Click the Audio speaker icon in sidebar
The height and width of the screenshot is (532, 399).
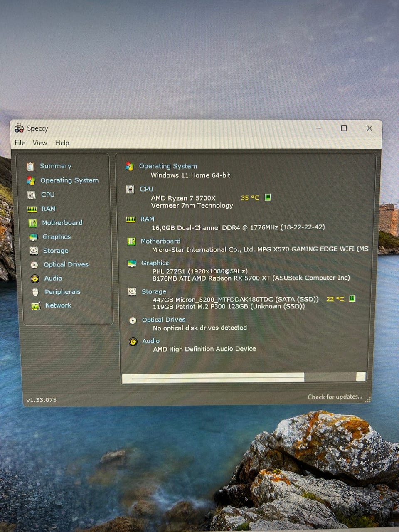click(35, 278)
